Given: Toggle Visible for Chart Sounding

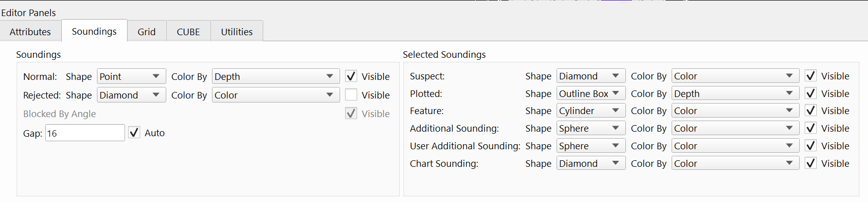Looking at the screenshot, I should pyautogui.click(x=811, y=163).
